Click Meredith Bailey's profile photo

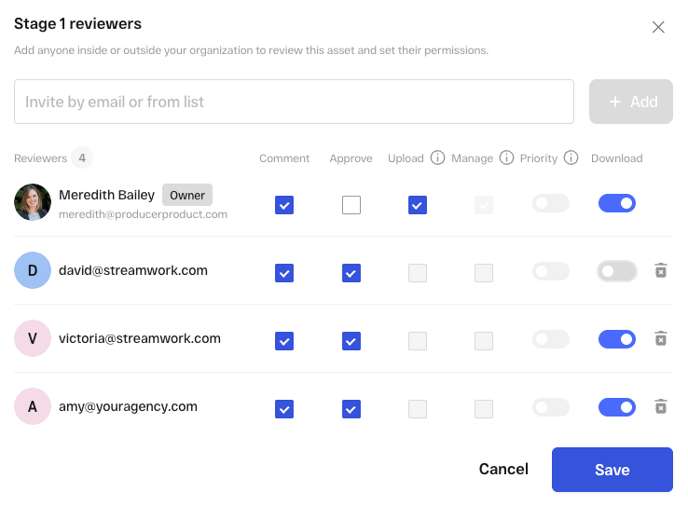coord(33,202)
